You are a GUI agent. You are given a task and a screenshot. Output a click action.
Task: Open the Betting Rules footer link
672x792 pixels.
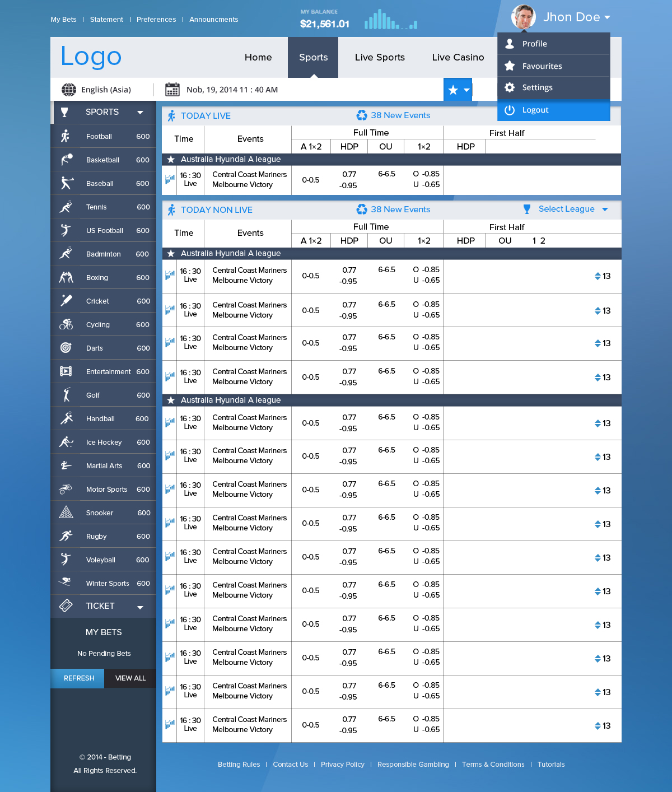point(239,765)
